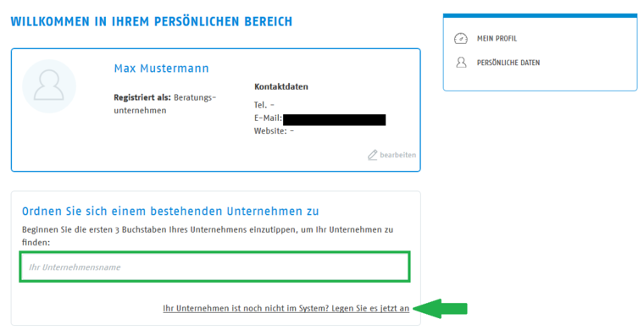Click the Mein Profil dashboard gauge icon

(x=461, y=39)
